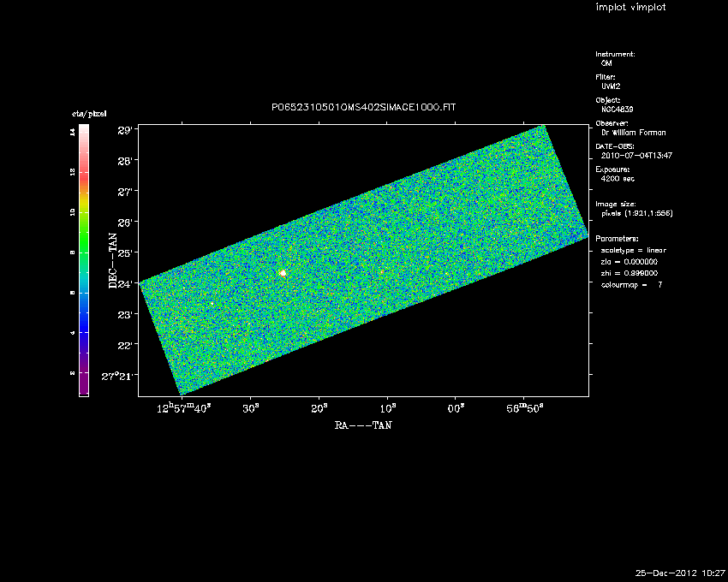
Task: Click the filter value 'UVM2'
Action: point(611,86)
